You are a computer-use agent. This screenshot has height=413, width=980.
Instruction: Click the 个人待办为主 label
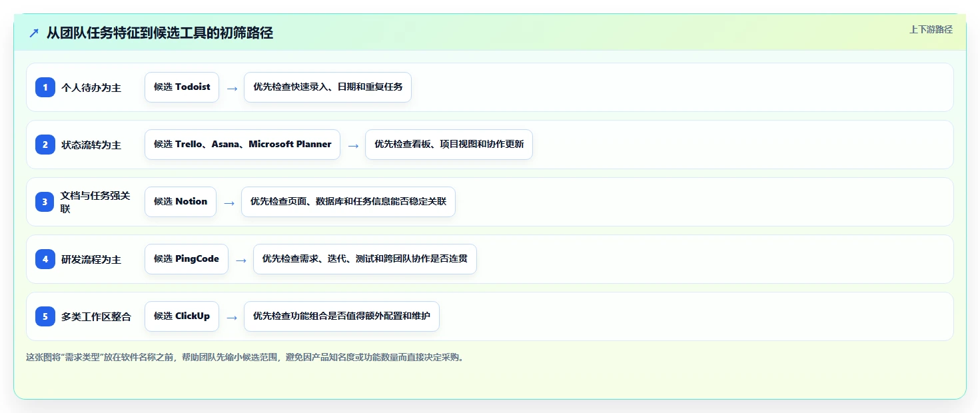(91, 87)
